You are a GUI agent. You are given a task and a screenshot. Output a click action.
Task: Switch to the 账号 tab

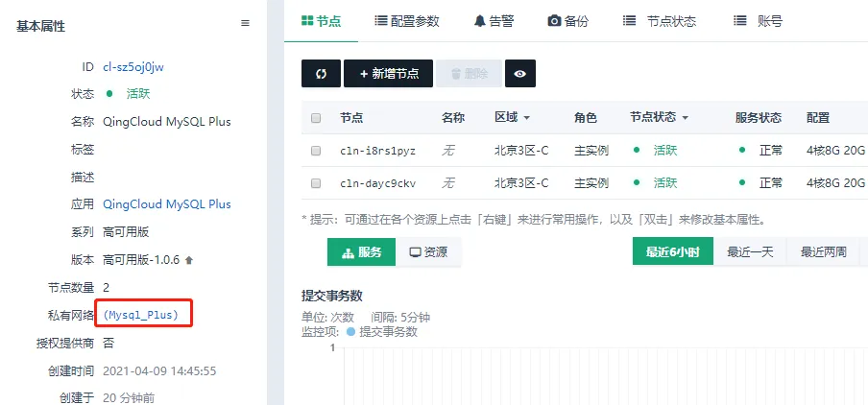coord(757,20)
